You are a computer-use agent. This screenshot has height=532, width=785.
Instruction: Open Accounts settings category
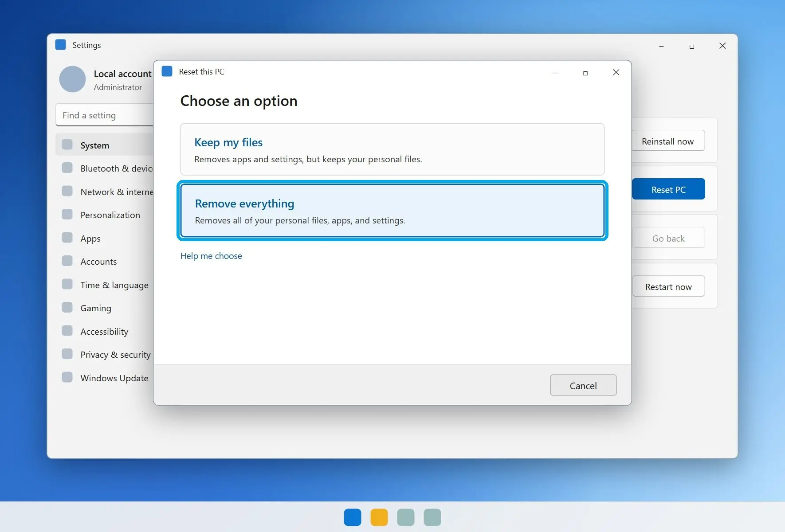[105, 262]
